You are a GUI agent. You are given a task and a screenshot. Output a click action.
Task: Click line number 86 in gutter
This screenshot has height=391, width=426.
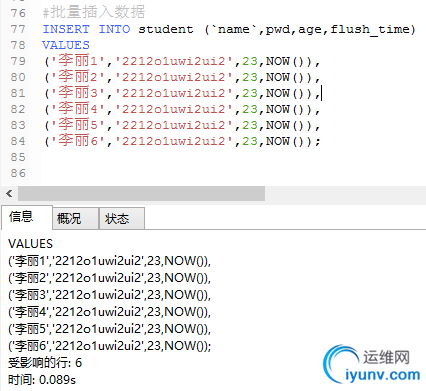point(18,173)
